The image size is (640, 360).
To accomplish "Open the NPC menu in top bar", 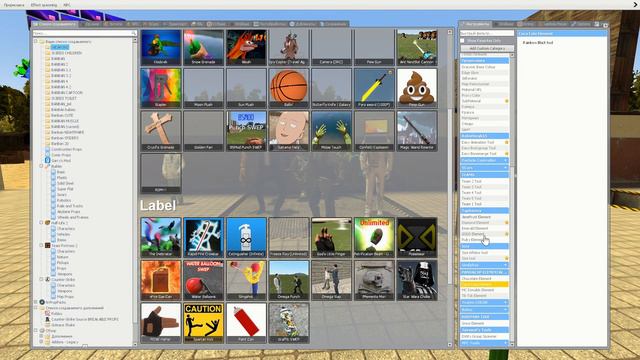I will coord(67,5).
